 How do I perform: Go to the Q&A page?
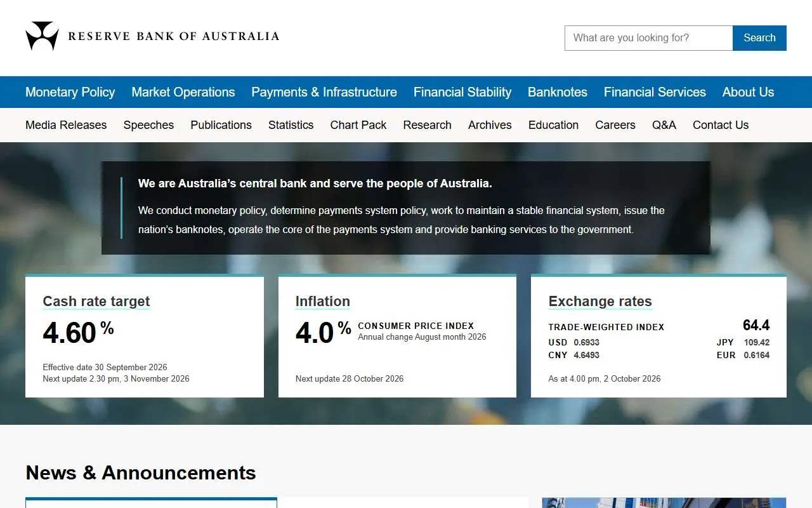pyautogui.click(x=664, y=125)
